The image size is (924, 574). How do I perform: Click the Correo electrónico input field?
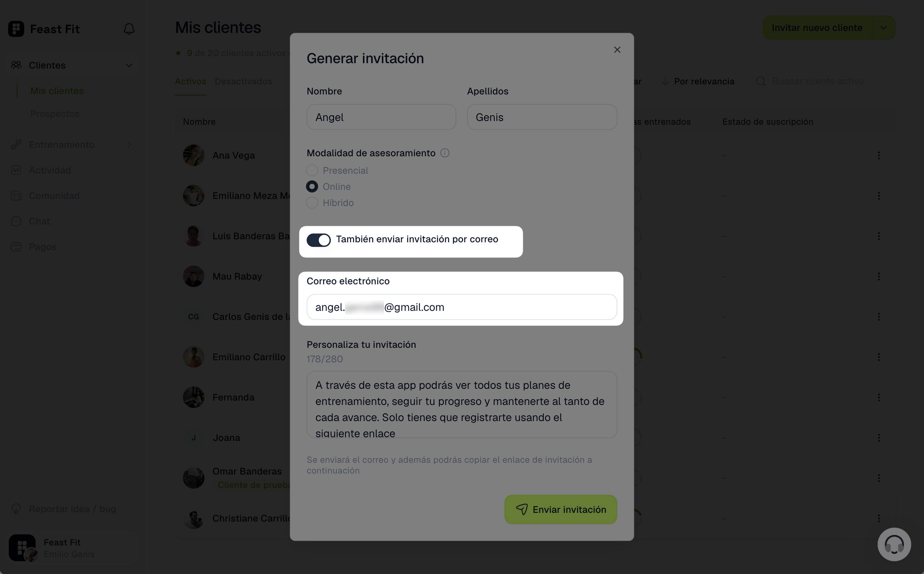tap(462, 307)
